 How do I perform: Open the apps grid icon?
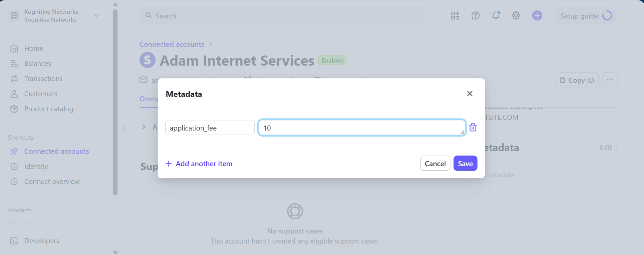point(455,15)
